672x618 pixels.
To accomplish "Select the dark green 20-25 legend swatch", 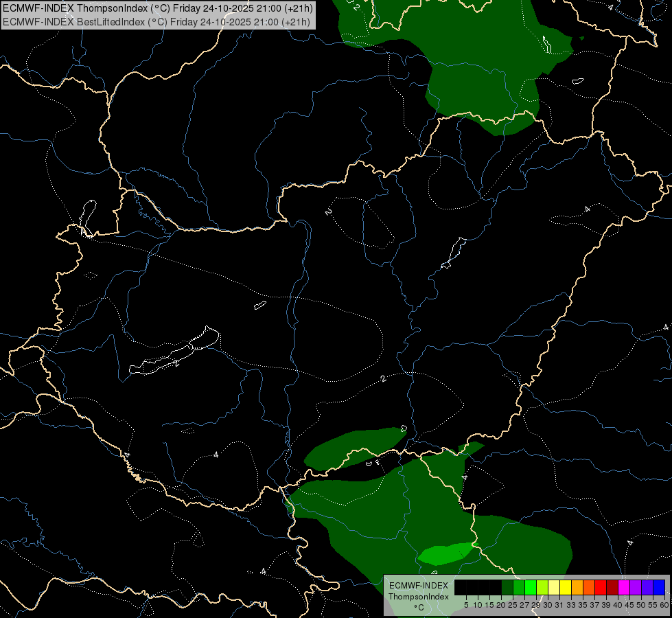I will 507,587.
